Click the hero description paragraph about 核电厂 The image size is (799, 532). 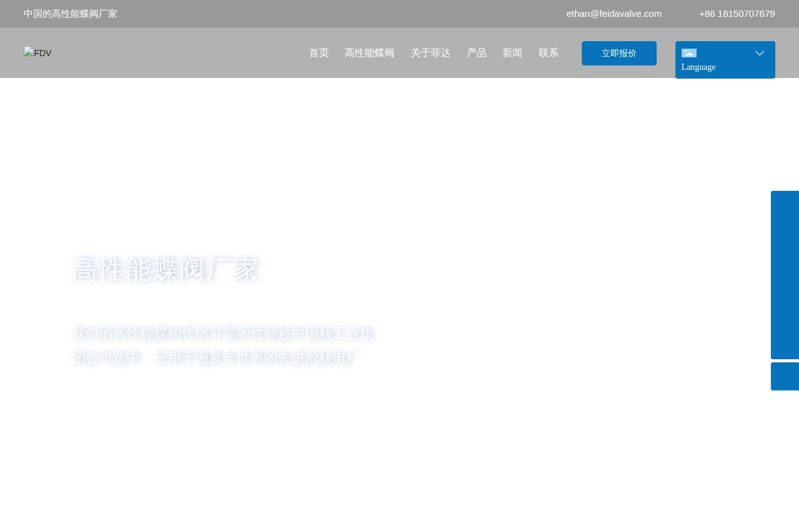point(223,345)
